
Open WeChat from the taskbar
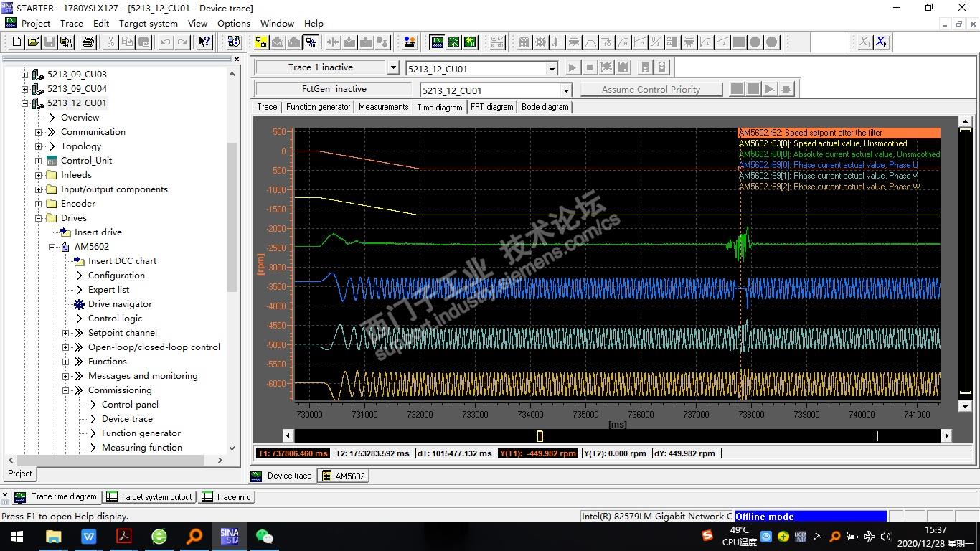[x=265, y=536]
